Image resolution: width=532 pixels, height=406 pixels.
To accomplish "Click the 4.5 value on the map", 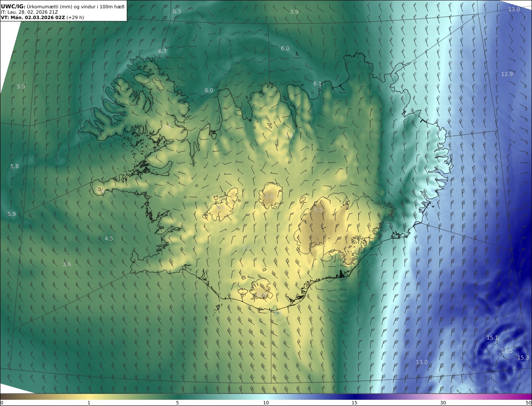I will [x=109, y=238].
